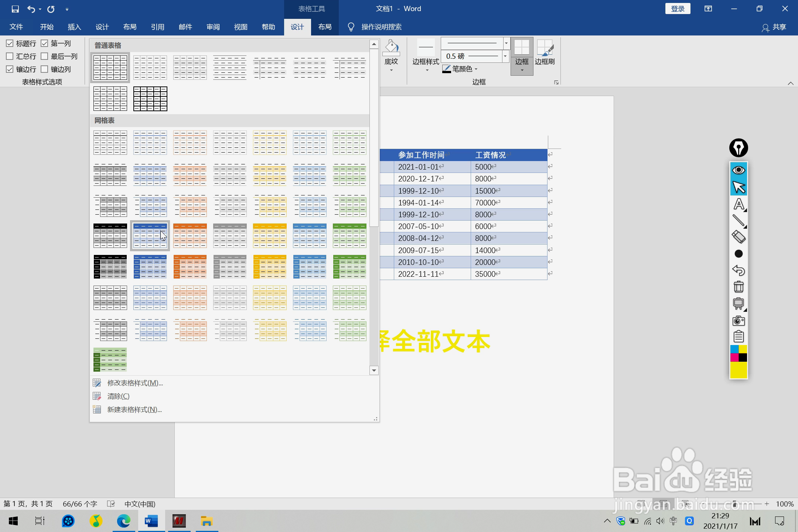
Task: Select the eraser tool in annotation toolbar
Action: tap(738, 237)
